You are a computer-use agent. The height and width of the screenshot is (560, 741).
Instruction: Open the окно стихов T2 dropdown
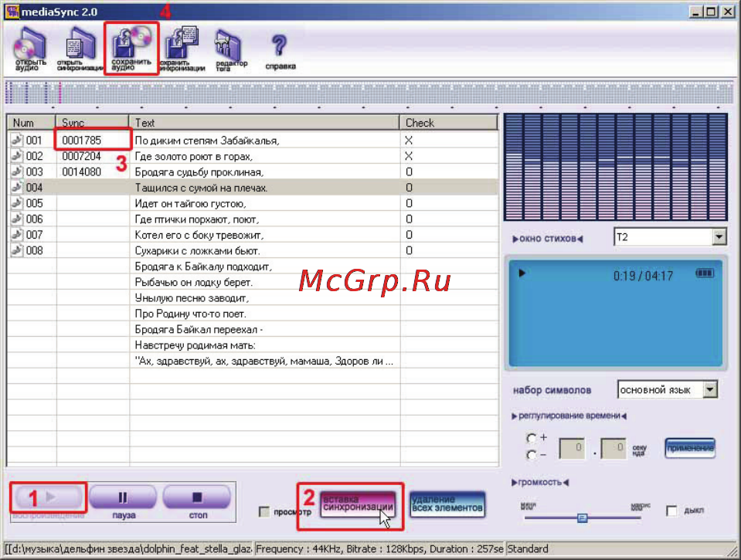[x=719, y=237]
